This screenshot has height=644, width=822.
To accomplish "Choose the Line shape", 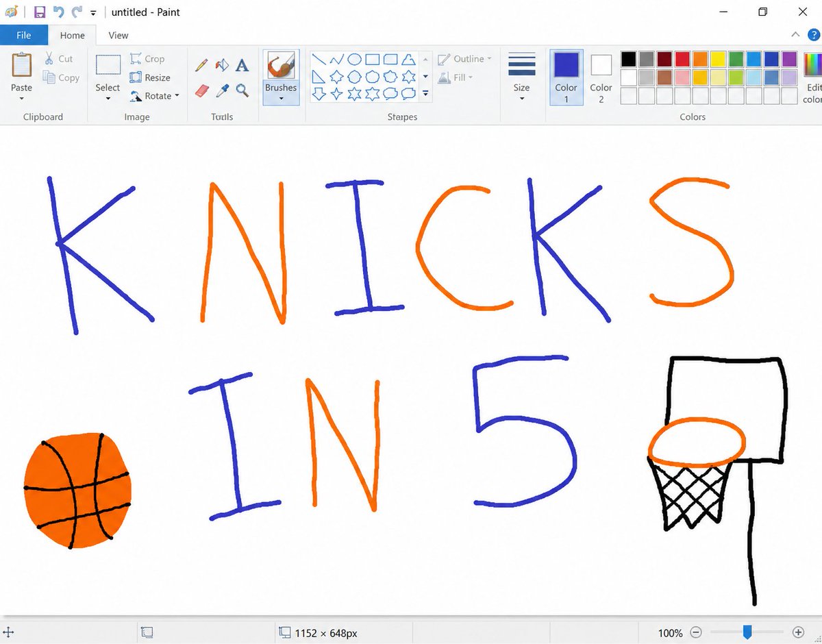I will (x=319, y=60).
